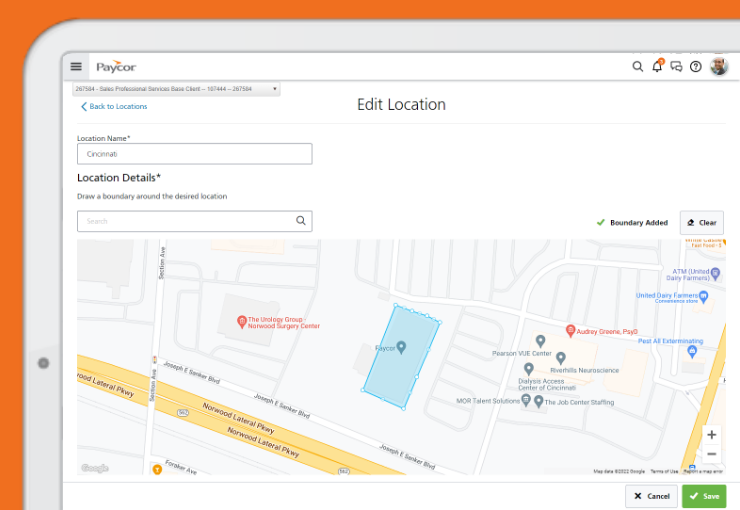Click the Edit Location page title
Image resolution: width=740 pixels, height=510 pixels.
[401, 104]
